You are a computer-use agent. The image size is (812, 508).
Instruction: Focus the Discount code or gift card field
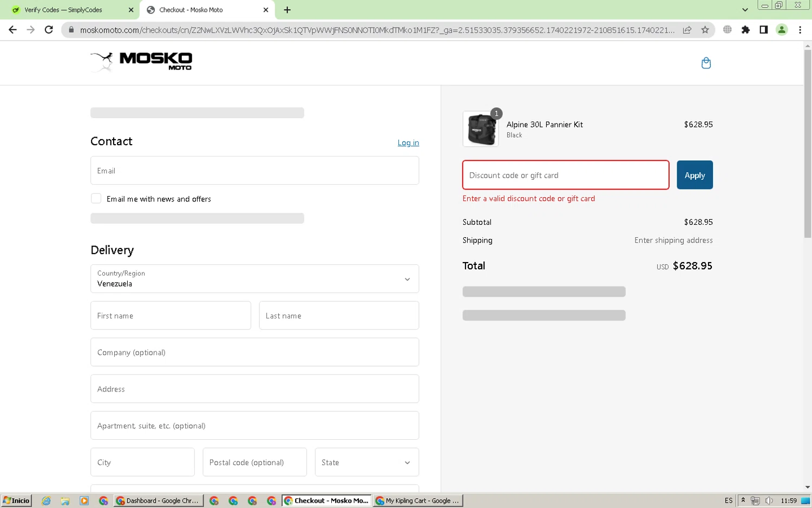(x=566, y=175)
